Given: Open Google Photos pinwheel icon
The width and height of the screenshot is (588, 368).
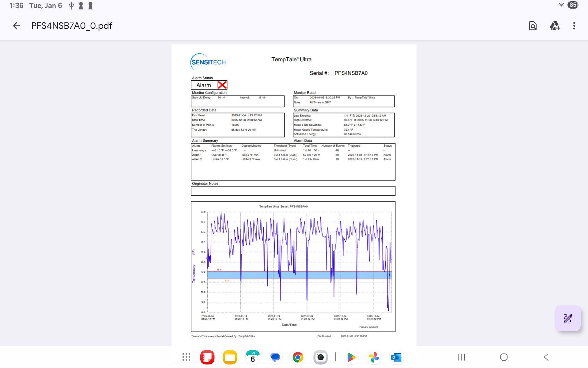Looking at the screenshot, I should click(374, 357).
